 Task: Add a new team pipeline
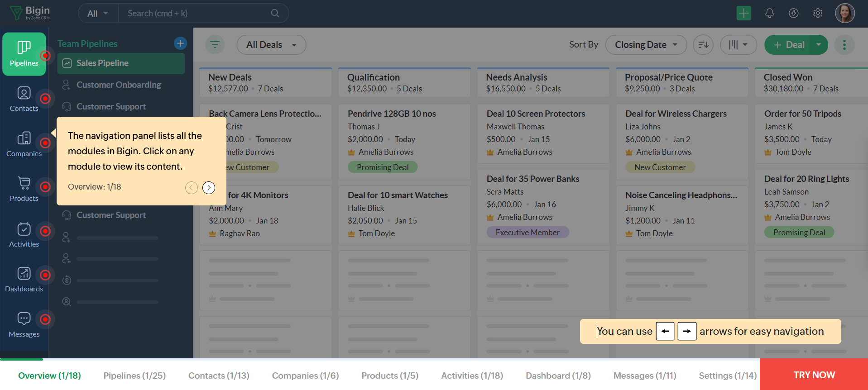180,43
